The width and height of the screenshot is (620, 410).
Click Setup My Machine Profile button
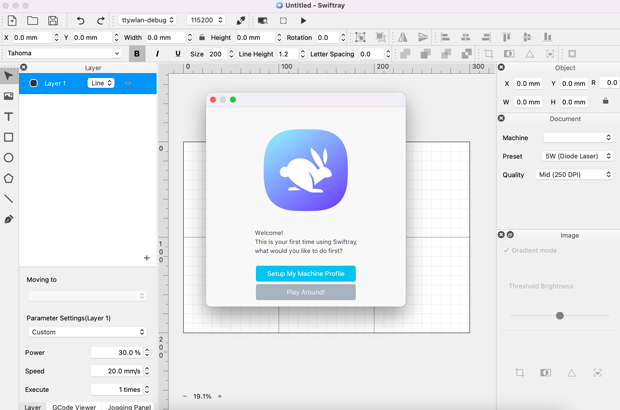tap(306, 274)
